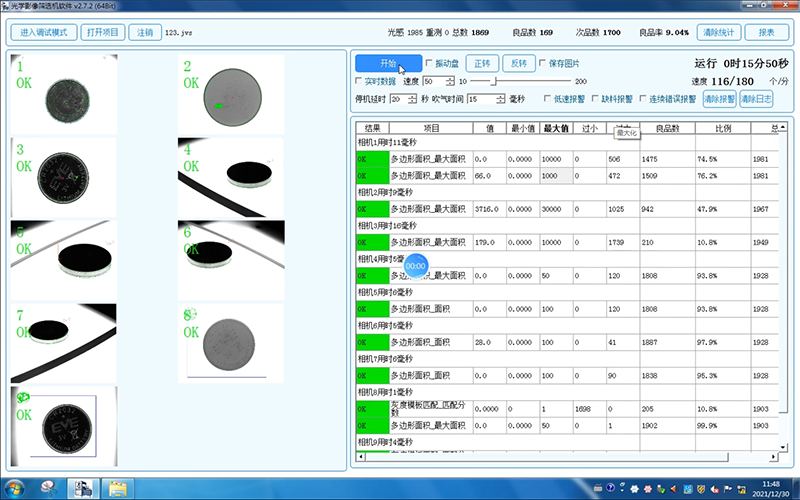Click the system clock showing 11:48

[770, 488]
